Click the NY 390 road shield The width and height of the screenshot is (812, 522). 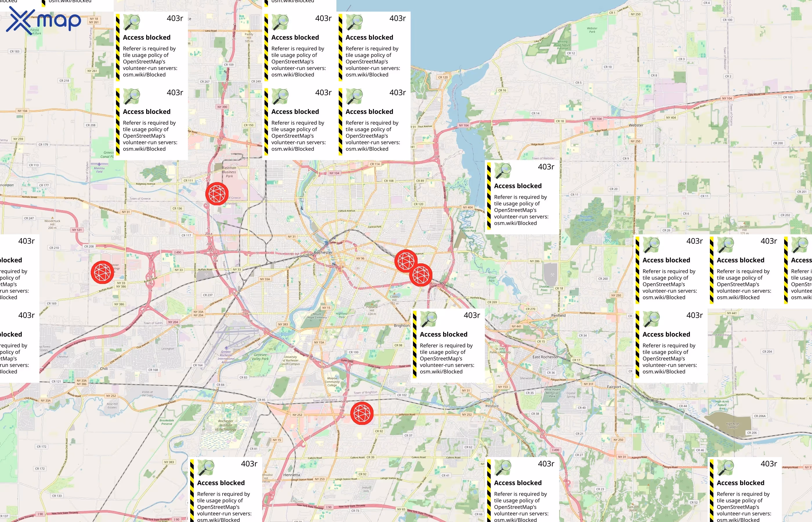click(x=222, y=107)
